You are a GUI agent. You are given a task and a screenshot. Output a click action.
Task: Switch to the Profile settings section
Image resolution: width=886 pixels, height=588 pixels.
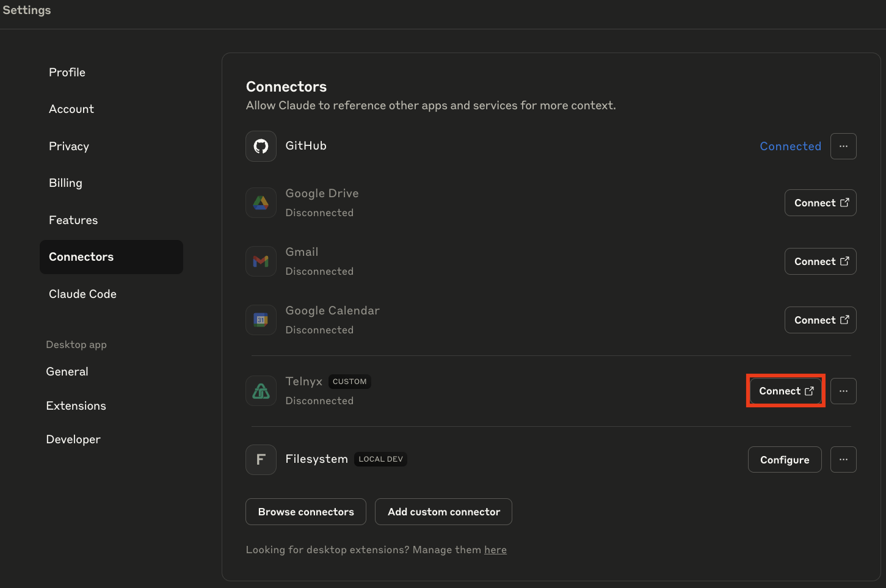67,72
